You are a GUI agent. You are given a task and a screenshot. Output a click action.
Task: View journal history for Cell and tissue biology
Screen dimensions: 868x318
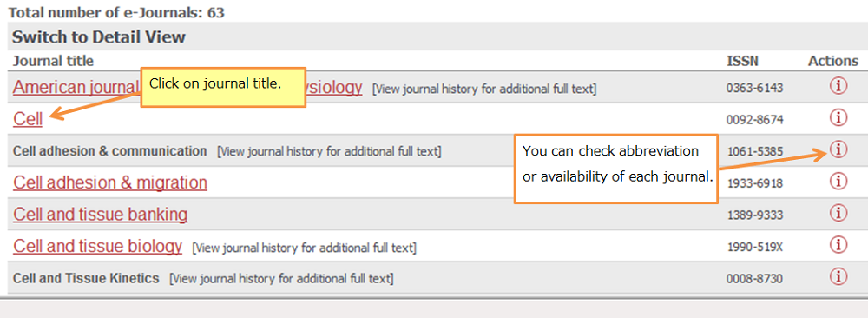(304, 248)
